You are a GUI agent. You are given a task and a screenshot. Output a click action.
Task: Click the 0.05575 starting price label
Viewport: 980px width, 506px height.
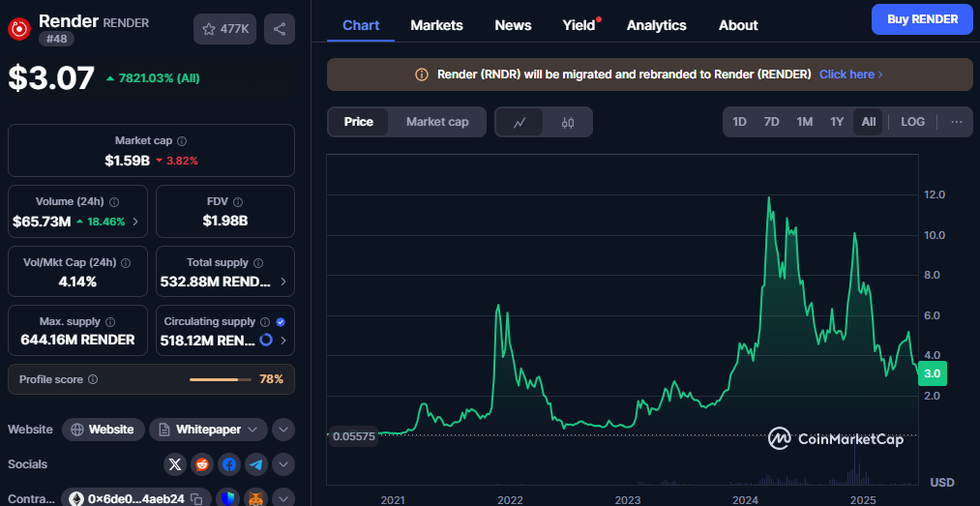(354, 436)
